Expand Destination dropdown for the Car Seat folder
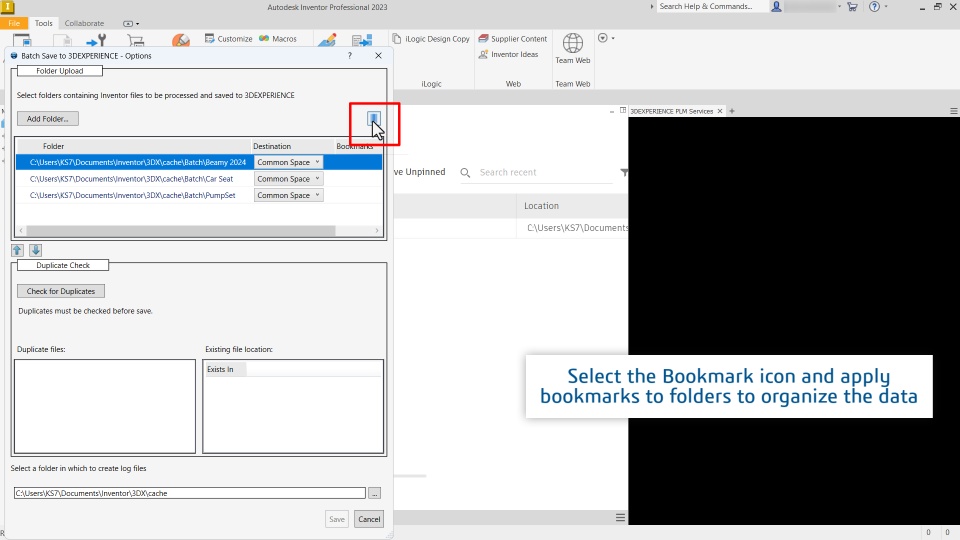 [288, 179]
